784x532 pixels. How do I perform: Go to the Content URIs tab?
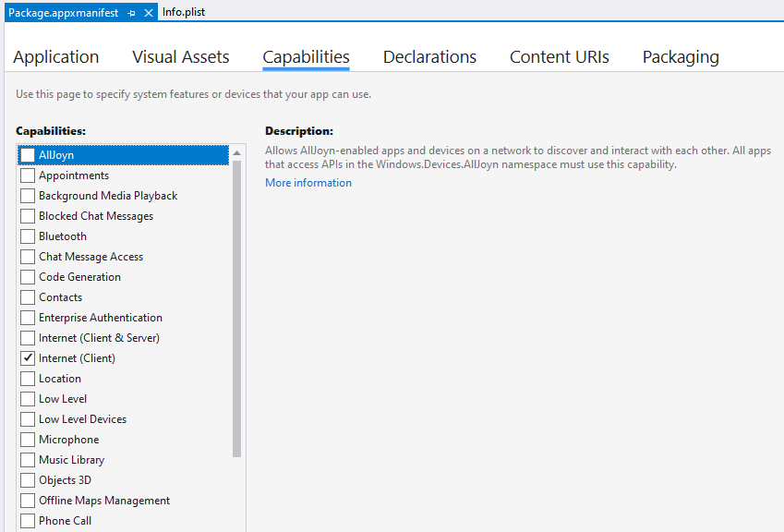559,57
